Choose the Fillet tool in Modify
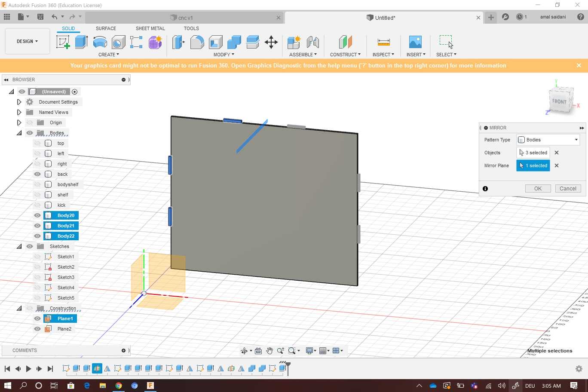 click(x=197, y=42)
